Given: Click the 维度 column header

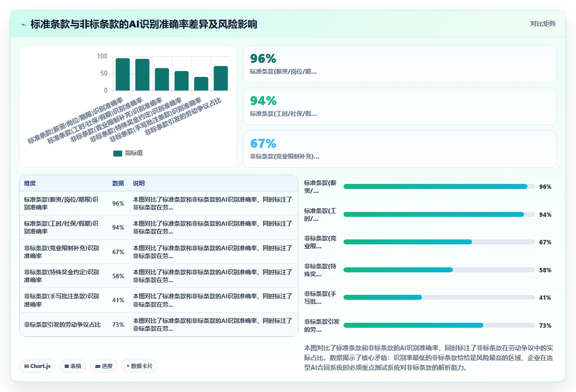Looking at the screenshot, I should point(30,183).
